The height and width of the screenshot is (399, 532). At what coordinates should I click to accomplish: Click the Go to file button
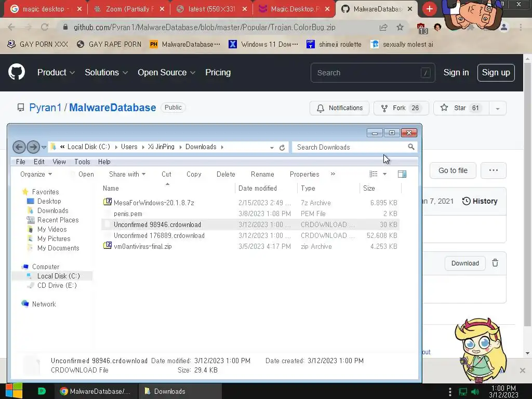tap(453, 170)
